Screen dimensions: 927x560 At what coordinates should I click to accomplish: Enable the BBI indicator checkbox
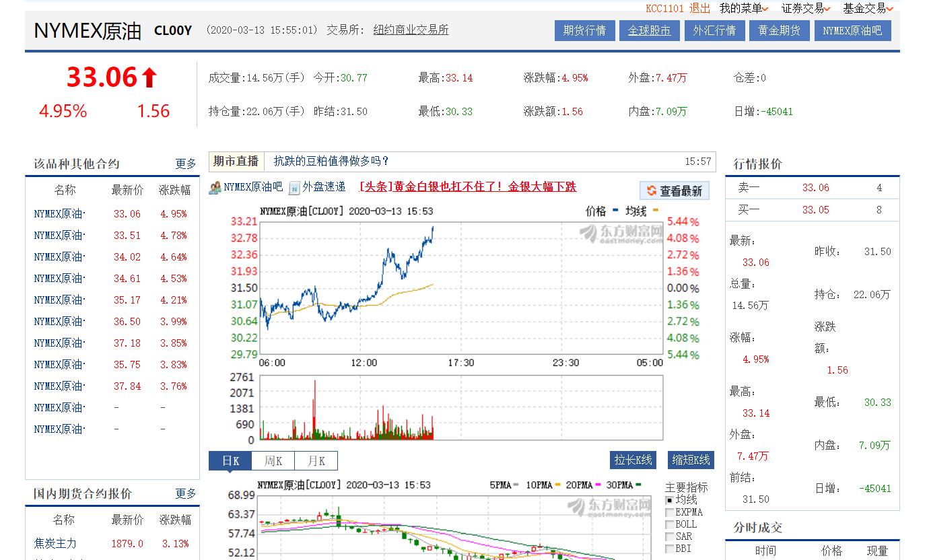tap(669, 549)
